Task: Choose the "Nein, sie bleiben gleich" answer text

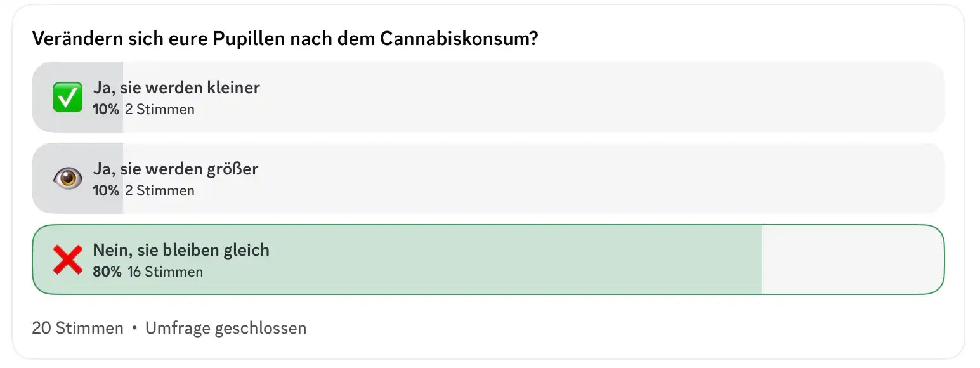Action: 181,250
